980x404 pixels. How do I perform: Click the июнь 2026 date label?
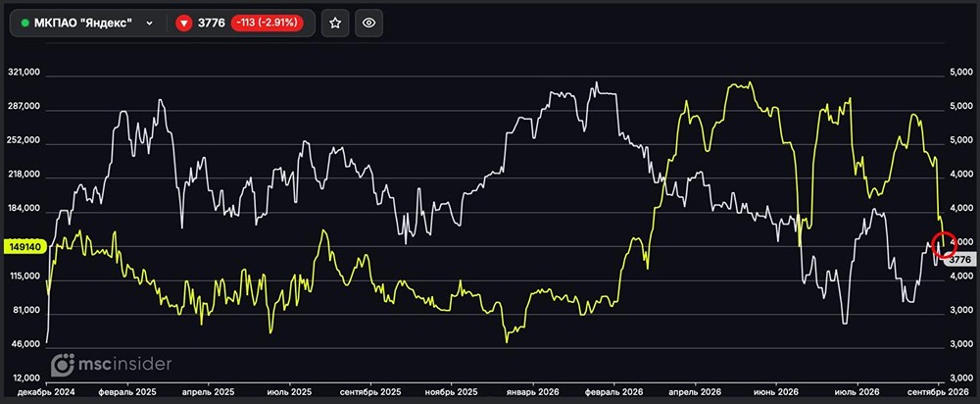(776, 392)
